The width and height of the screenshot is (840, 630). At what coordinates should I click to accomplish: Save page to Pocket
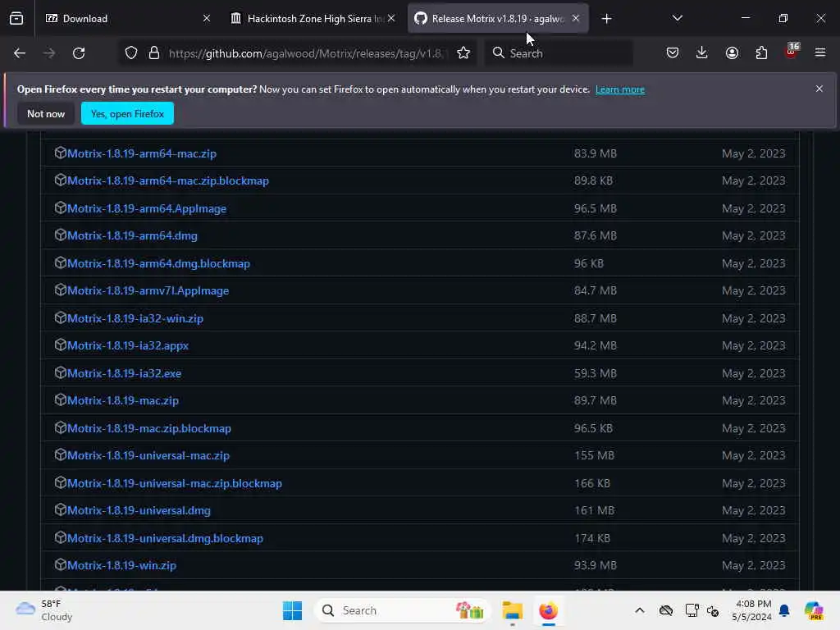673,53
